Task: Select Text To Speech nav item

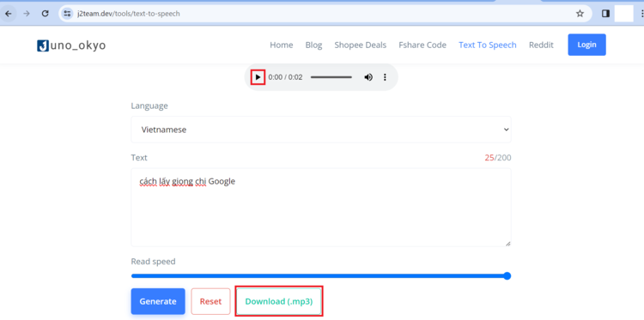Action: pyautogui.click(x=488, y=45)
